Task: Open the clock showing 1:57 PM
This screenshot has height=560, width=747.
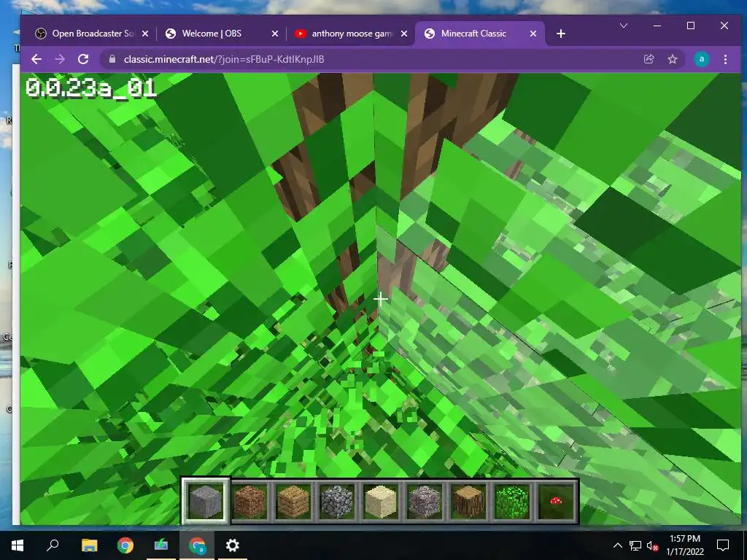Action: [685, 545]
